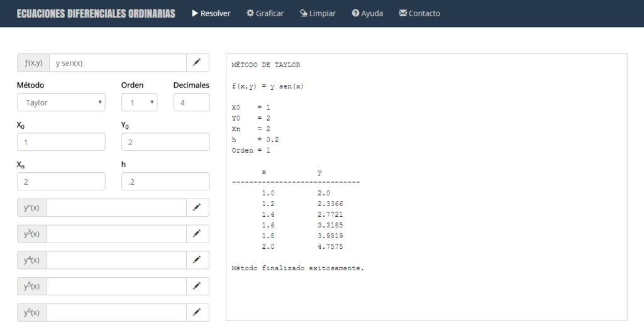Click the Y₀ input field
Viewport: 644px width, 328px height.
point(165,142)
